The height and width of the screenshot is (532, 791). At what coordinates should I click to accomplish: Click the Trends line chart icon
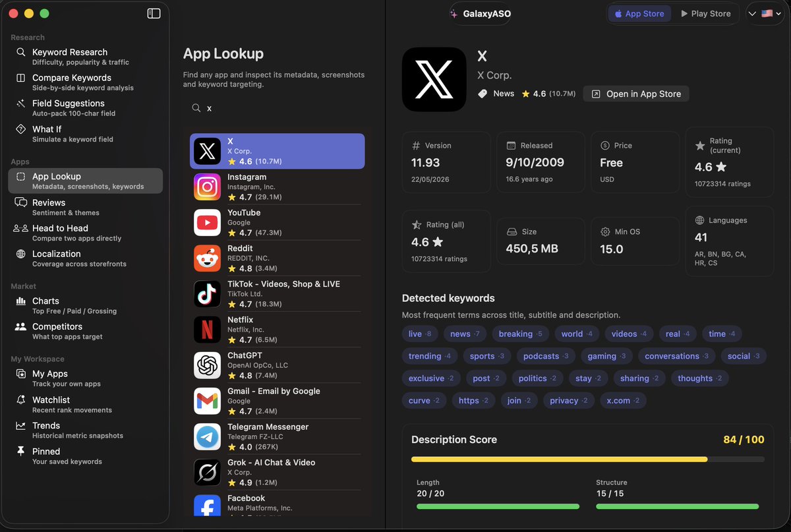tap(20, 426)
